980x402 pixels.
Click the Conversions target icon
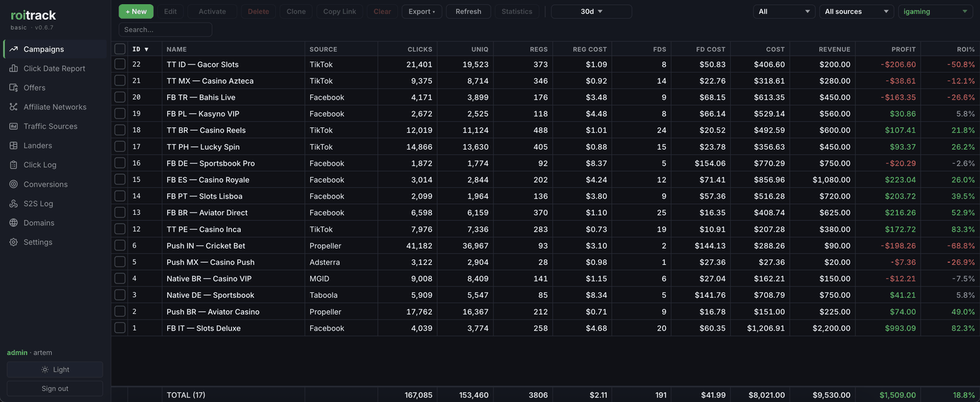click(13, 185)
